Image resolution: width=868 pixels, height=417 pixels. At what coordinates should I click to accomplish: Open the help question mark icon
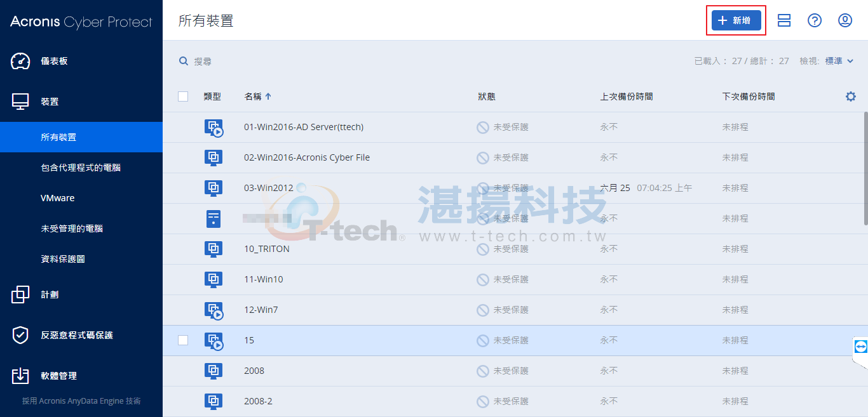(x=815, y=20)
